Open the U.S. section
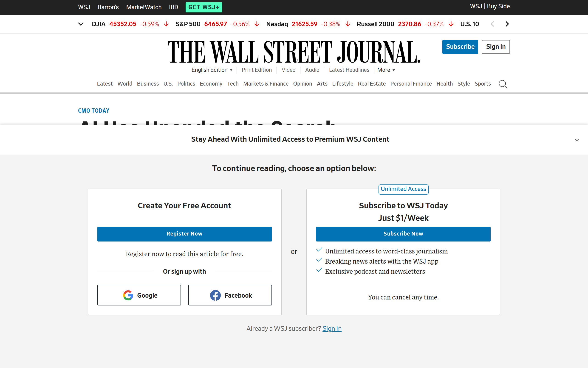Viewport: 588px width, 368px height. (168, 84)
